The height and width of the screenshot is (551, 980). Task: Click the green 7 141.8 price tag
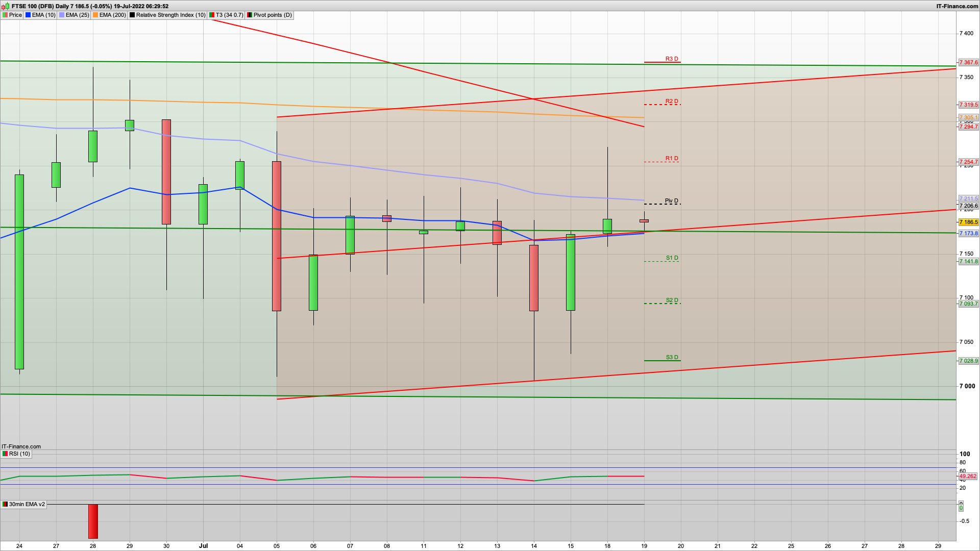[x=968, y=261]
